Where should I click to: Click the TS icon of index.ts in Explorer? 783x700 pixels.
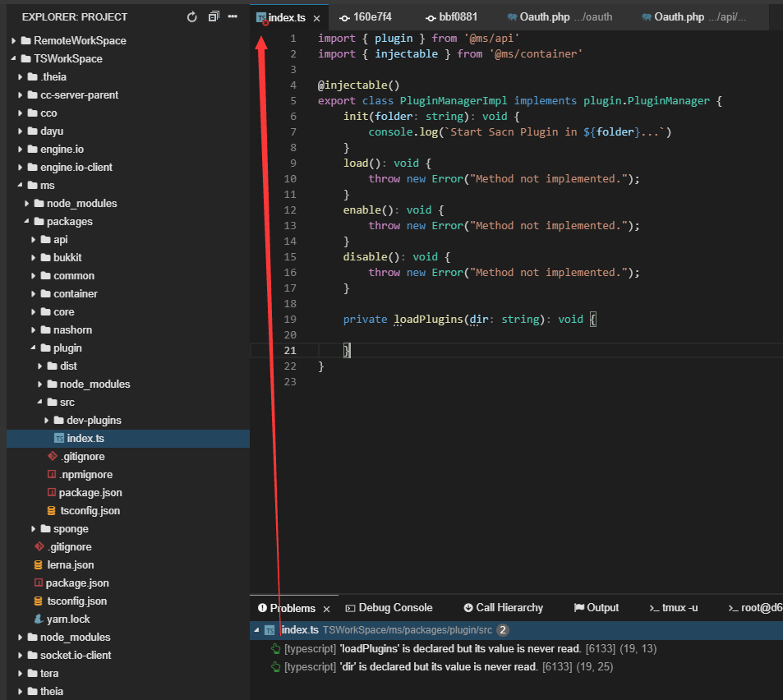[x=59, y=439]
